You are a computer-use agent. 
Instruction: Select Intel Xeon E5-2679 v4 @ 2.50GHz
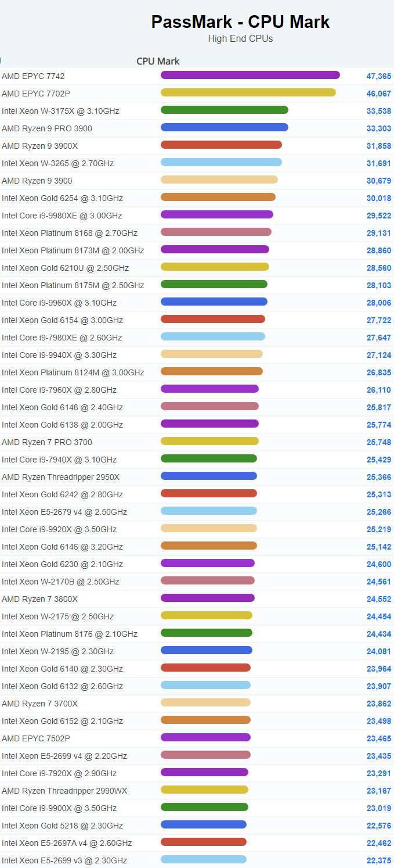coord(64,512)
